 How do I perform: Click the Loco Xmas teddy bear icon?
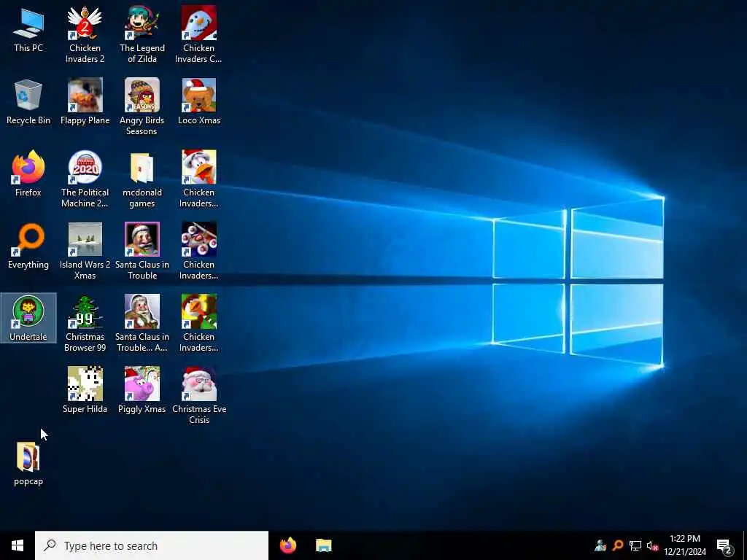pyautogui.click(x=198, y=102)
